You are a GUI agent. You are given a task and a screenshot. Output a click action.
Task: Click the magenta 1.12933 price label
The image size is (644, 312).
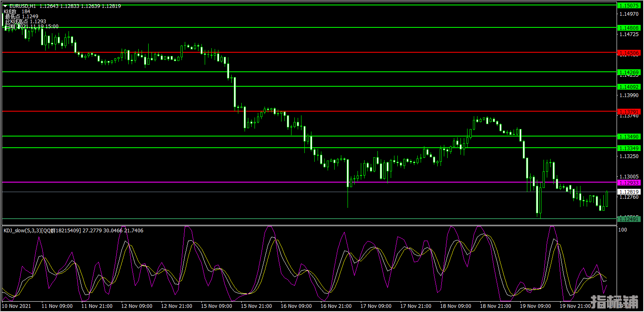[629, 183]
